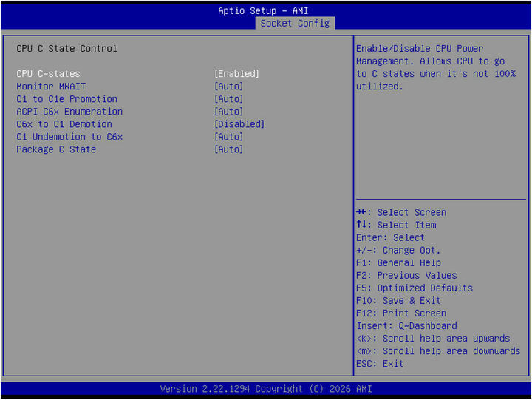Click the Select Item arrows hint
This screenshot has height=400, width=532.
(396, 225)
